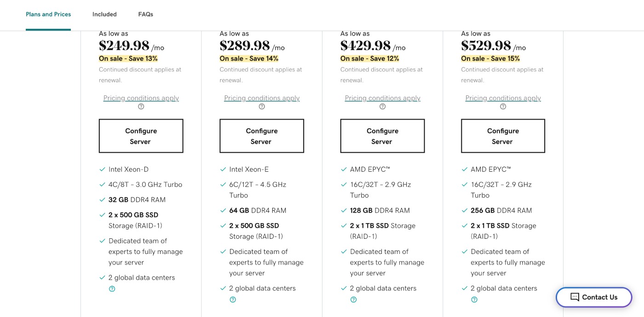
Task: Click Configure Server on the $249.98 plan
Action: (141, 136)
